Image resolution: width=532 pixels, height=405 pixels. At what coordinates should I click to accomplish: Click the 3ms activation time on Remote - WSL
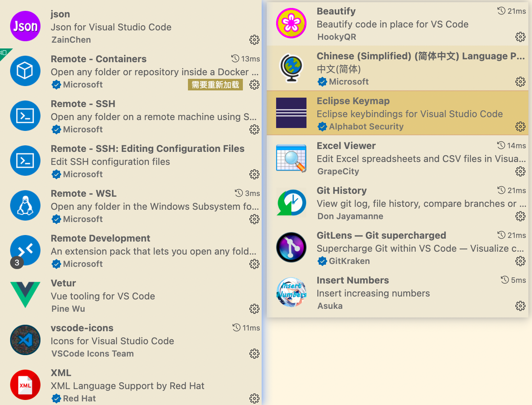click(x=248, y=193)
